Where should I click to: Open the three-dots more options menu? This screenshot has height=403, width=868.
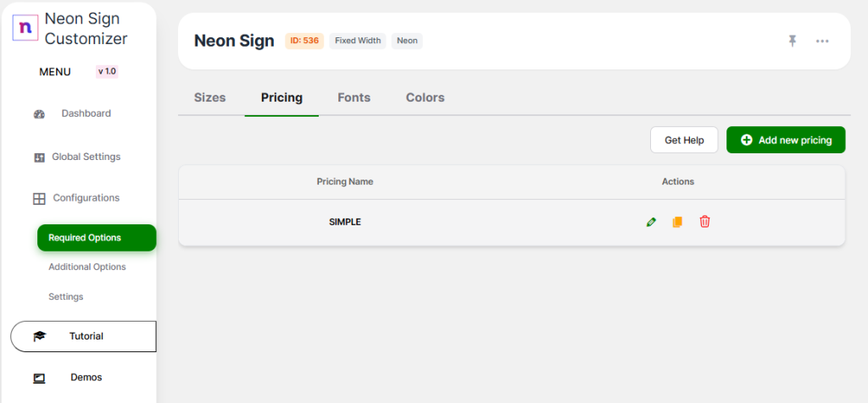tap(822, 41)
